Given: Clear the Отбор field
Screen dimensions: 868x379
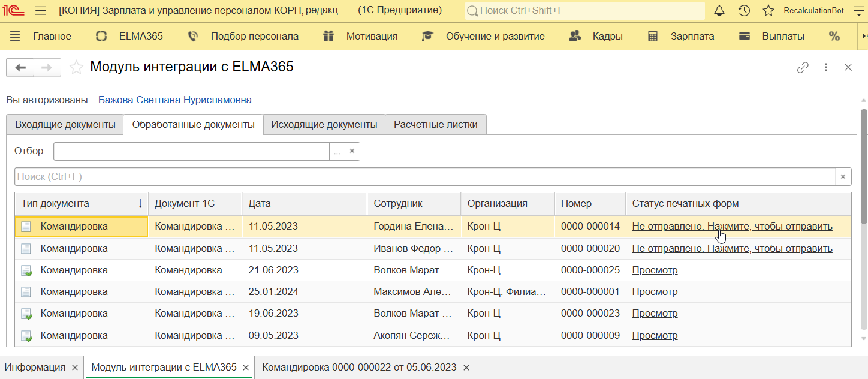Looking at the screenshot, I should [x=352, y=151].
